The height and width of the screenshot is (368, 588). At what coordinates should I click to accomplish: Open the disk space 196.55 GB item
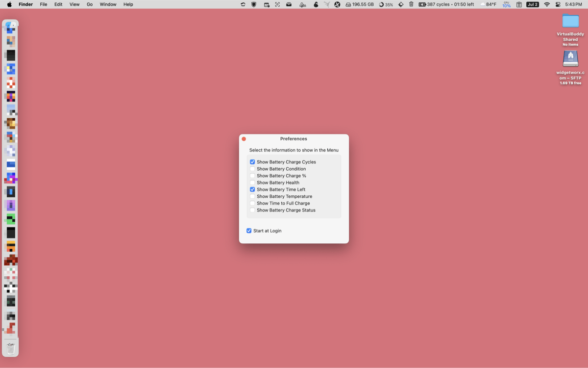[x=359, y=4]
